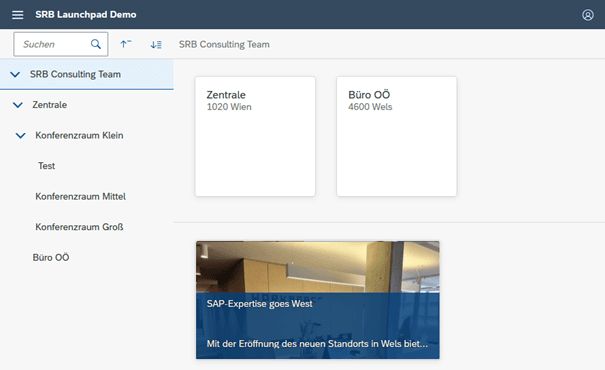The width and height of the screenshot is (605, 370).
Task: Click the SRB Consulting Team breadcrumb title
Action: point(224,44)
